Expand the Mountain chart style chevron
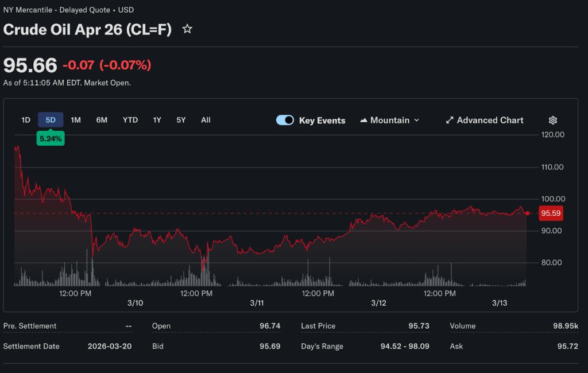The height and width of the screenshot is (373, 588). [x=417, y=121]
